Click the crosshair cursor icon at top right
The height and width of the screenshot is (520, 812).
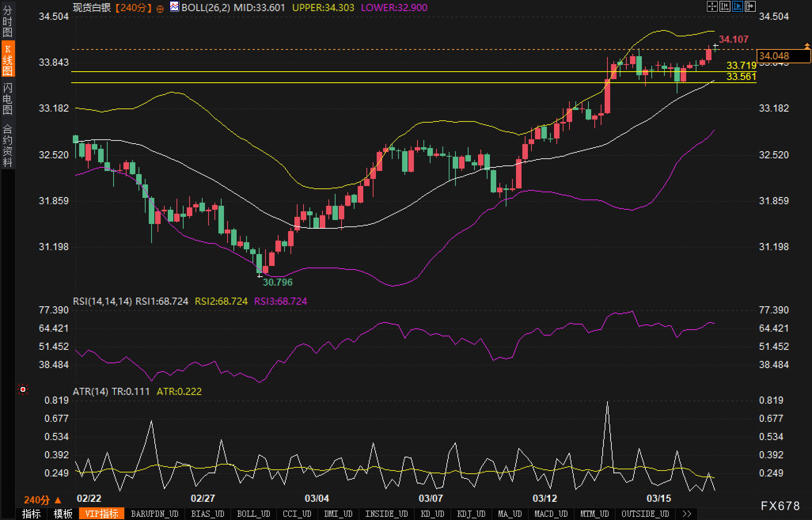coord(712,6)
